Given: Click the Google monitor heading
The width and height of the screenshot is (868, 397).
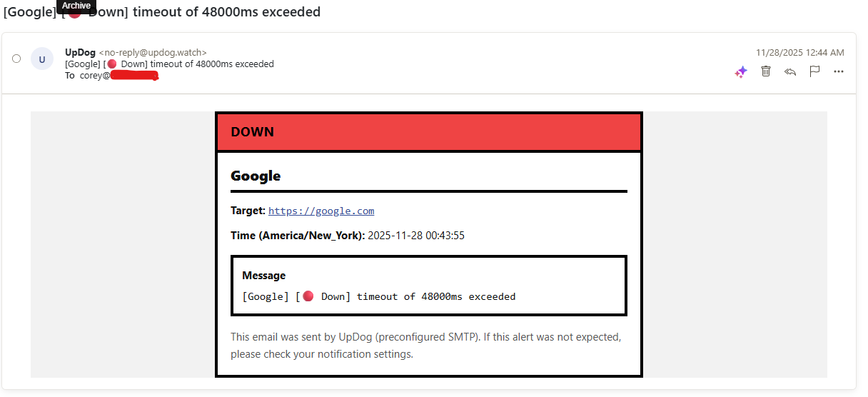Looking at the screenshot, I should [256, 176].
